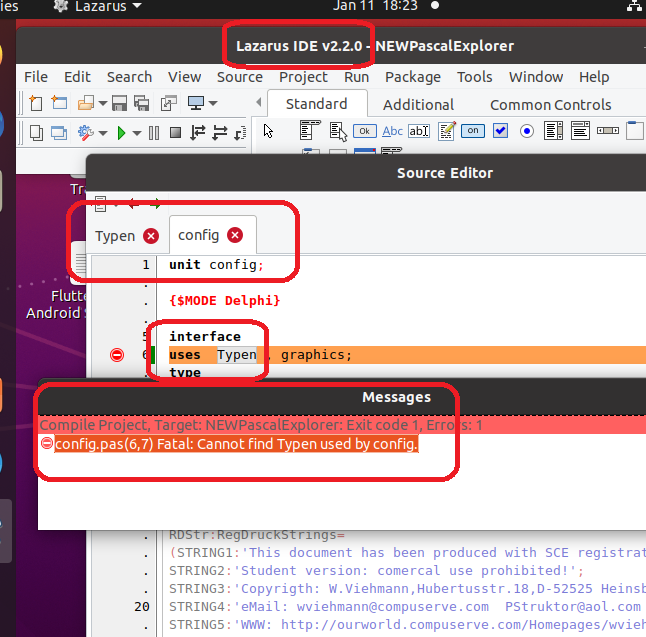
Task: Open the View Forms icon
Action: [x=59, y=133]
